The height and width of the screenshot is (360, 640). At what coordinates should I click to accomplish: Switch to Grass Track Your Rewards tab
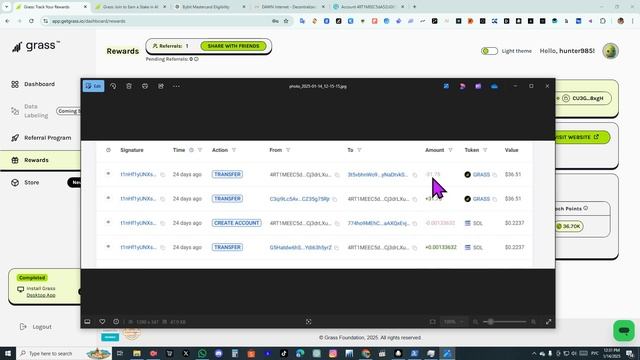pyautogui.click(x=50, y=7)
